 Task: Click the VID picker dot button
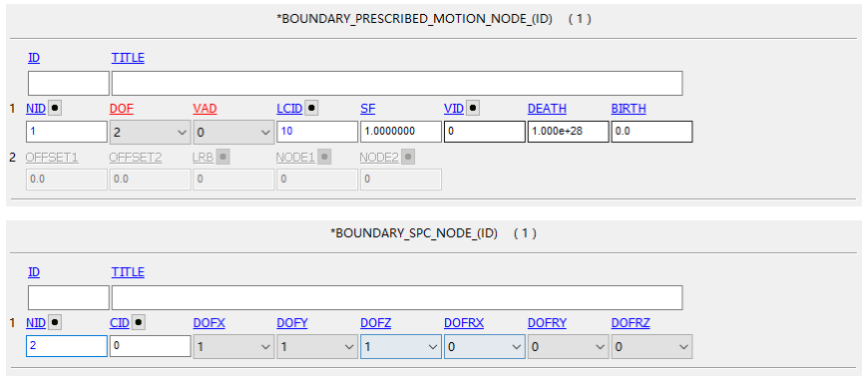472,109
